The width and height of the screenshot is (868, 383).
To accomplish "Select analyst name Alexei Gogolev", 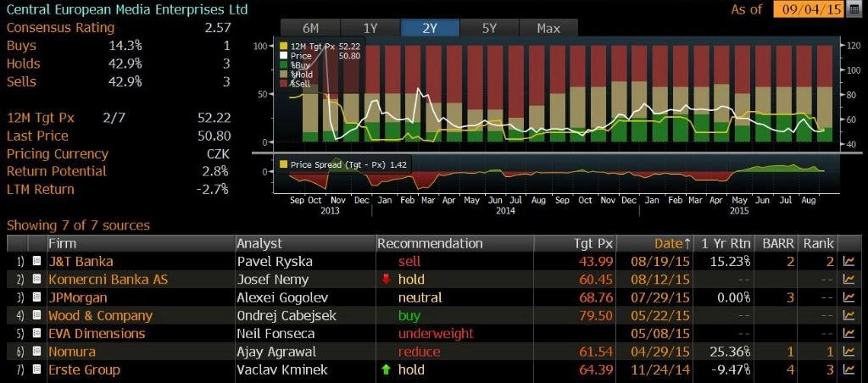I will [x=282, y=297].
